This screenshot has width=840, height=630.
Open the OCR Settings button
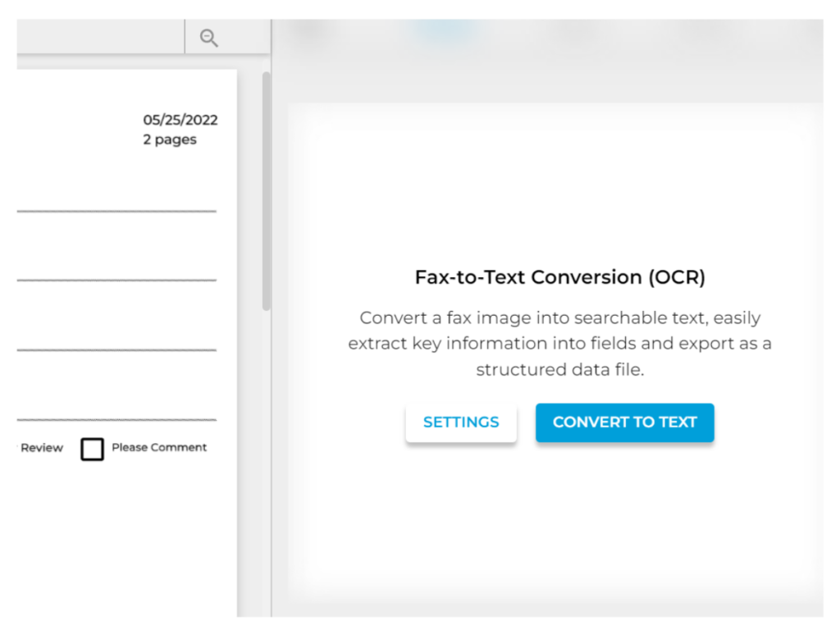coord(461,422)
